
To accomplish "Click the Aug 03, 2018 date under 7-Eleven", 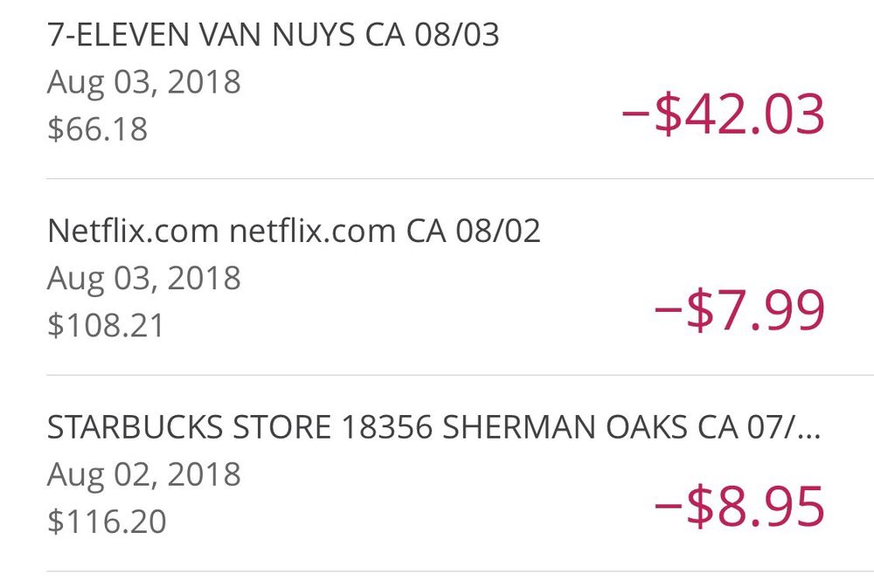I will (x=144, y=83).
